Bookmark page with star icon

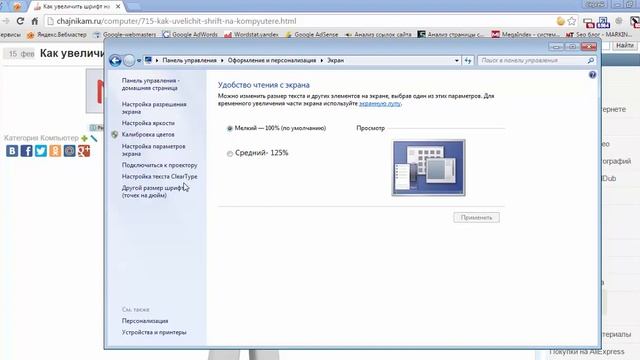(x=572, y=21)
